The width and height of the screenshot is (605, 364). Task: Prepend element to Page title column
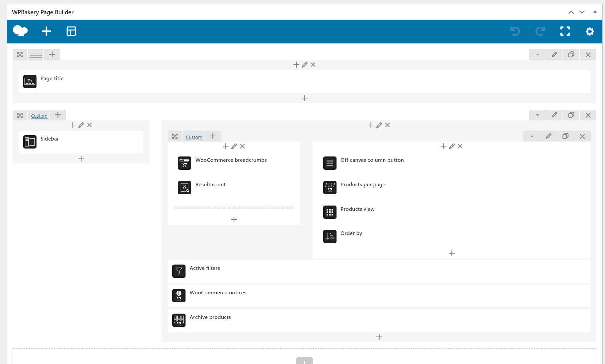(296, 65)
